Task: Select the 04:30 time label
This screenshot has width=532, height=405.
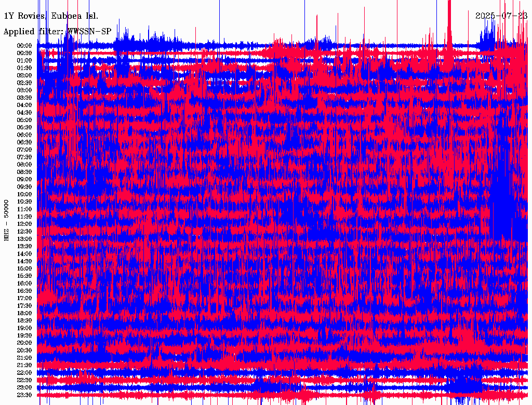Action: [24, 113]
